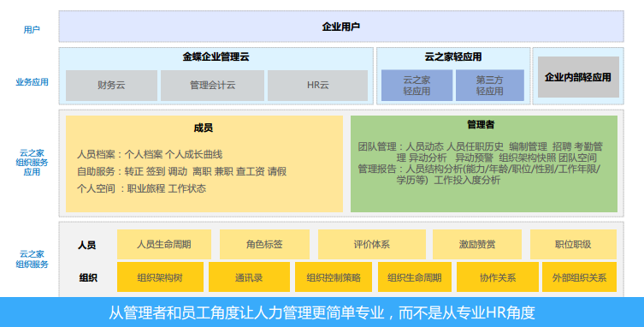Click the 通讯录 box
This screenshot has width=644, height=327.
click(x=249, y=277)
